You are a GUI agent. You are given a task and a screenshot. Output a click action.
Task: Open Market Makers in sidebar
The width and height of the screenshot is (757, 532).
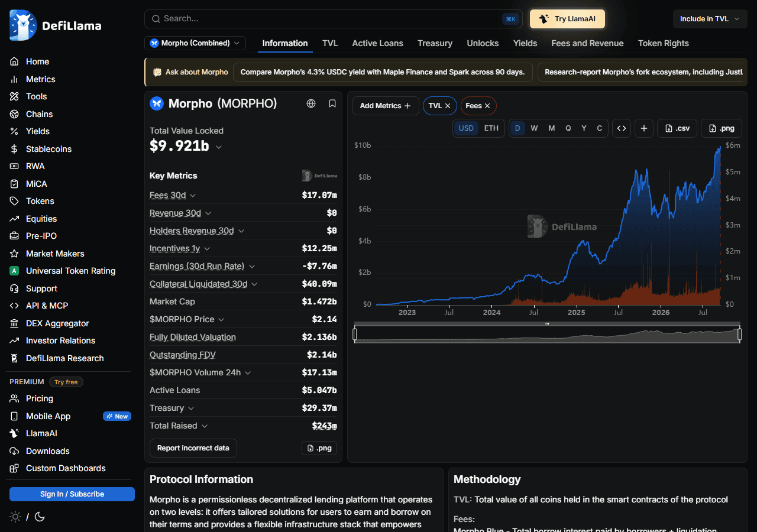[55, 254]
